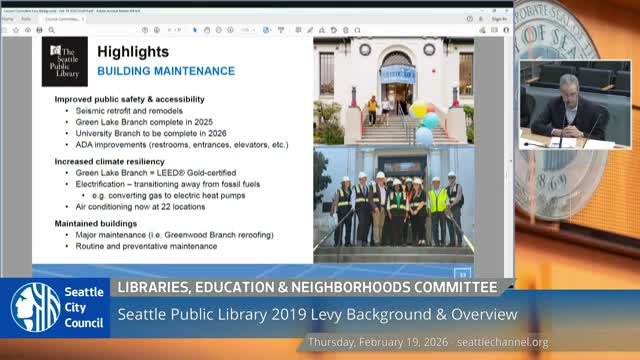Click the 'BUILDING MAINTENANCE' heading text
Screen dimensions: 640x360
click(x=166, y=71)
